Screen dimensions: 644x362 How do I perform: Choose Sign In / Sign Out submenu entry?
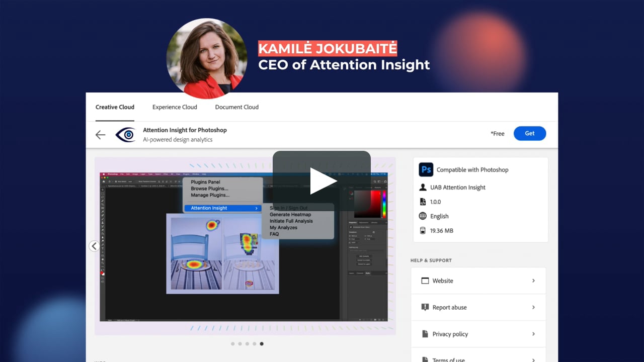pos(288,208)
